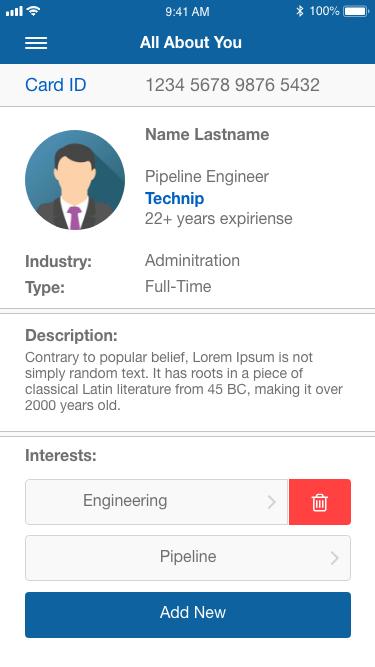Tap the Add New button
Viewport: 375px width, 667px height.
tap(188, 615)
